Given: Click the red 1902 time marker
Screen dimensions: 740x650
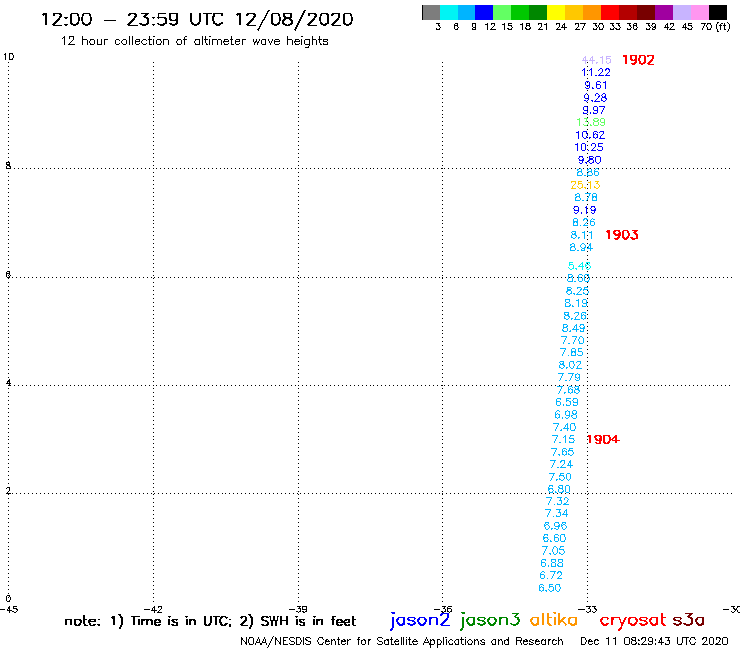Looking at the screenshot, I should click(638, 60).
